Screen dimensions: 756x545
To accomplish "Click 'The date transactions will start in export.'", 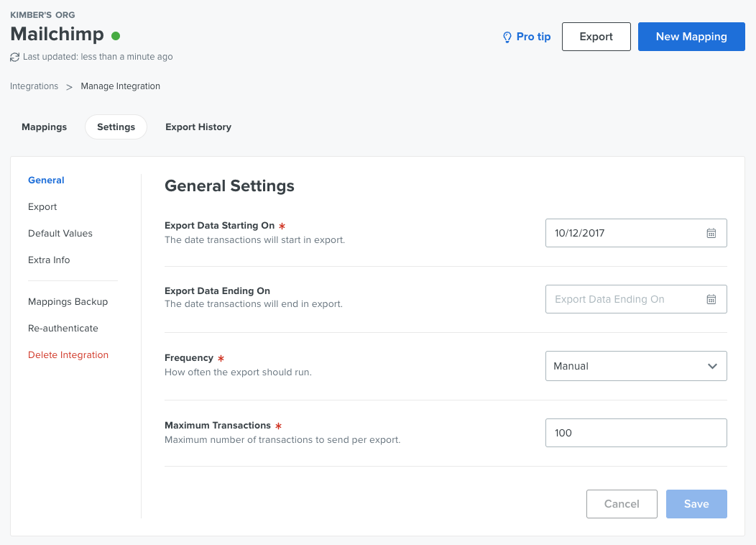I will tap(255, 239).
